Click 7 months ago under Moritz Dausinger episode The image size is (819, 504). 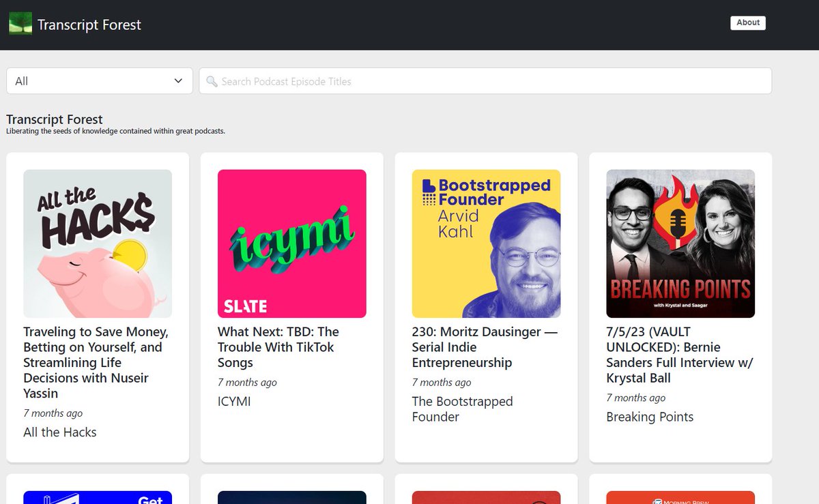[442, 383]
